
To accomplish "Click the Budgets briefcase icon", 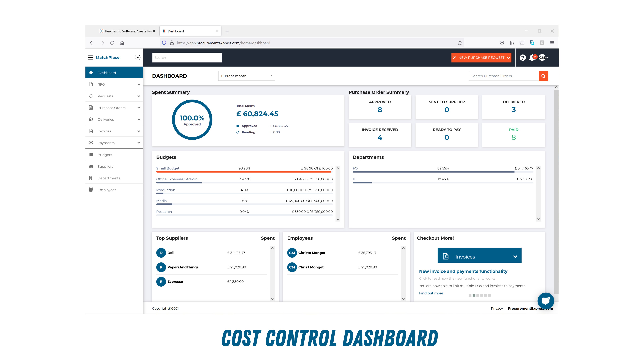I will [91, 155].
